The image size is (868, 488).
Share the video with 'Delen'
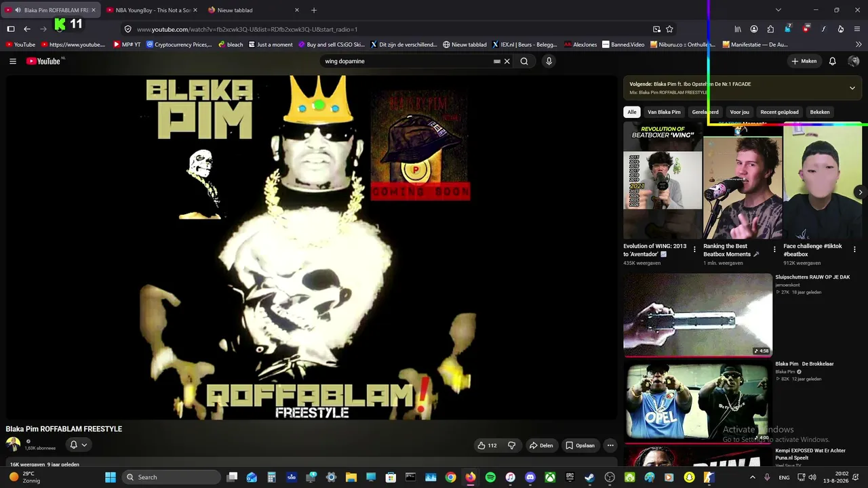pos(541,445)
